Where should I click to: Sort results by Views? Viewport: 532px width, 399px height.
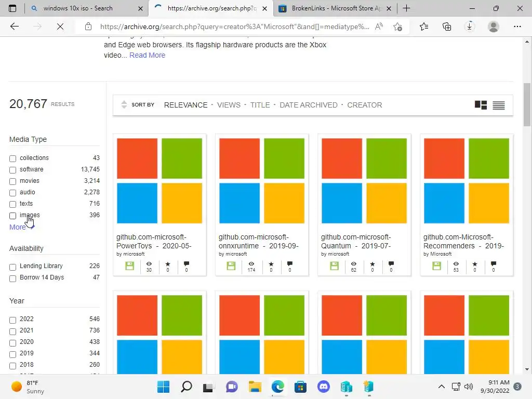point(229,105)
